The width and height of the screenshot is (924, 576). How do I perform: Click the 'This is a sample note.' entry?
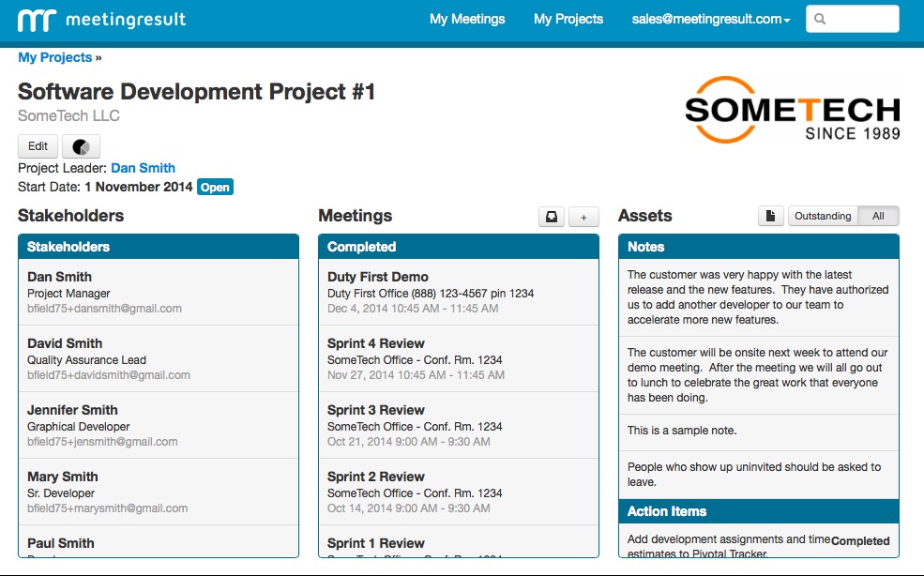point(758,432)
